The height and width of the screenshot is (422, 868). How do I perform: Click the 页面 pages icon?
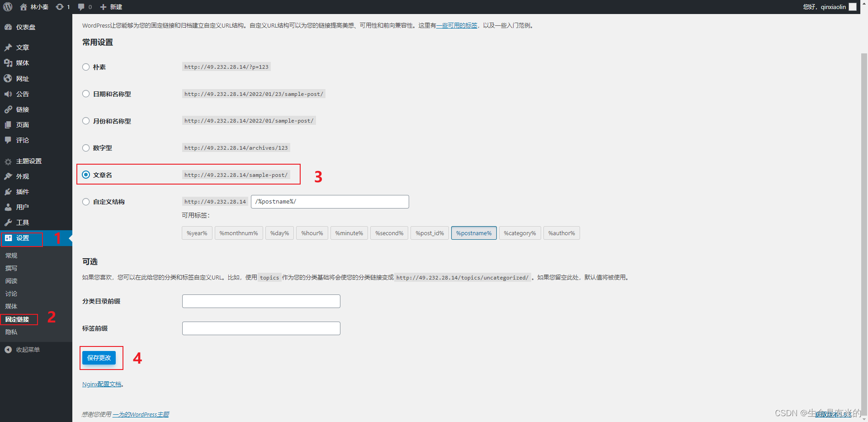tap(8, 125)
